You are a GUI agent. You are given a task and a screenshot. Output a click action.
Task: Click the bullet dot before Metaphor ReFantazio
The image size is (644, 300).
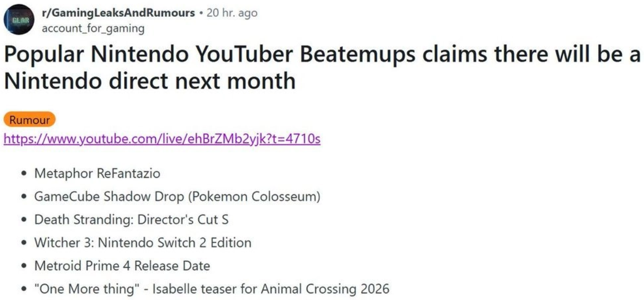(x=24, y=174)
